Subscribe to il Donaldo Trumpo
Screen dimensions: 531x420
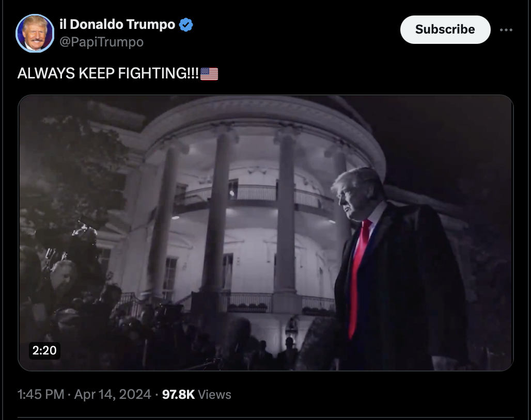pos(445,29)
